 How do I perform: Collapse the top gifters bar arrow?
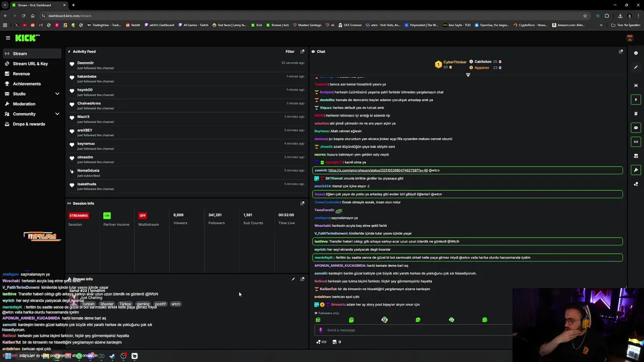(x=468, y=75)
